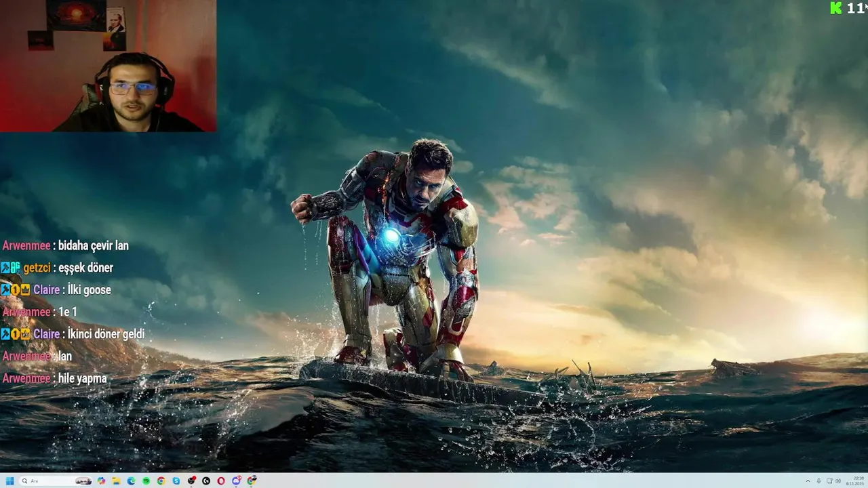Click Claire's message "İlki goose"

point(89,289)
